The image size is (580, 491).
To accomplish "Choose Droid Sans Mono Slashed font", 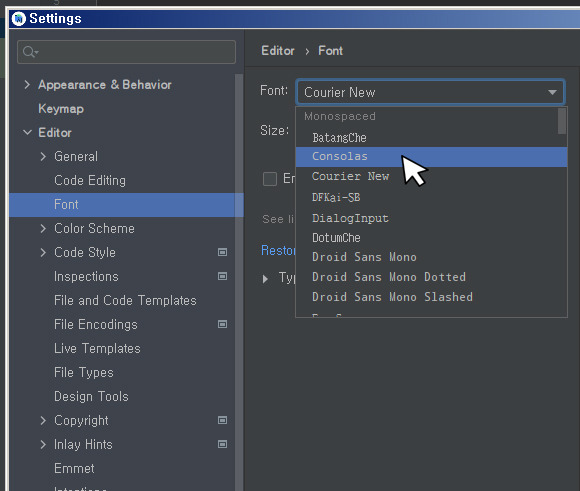I will (x=431, y=297).
